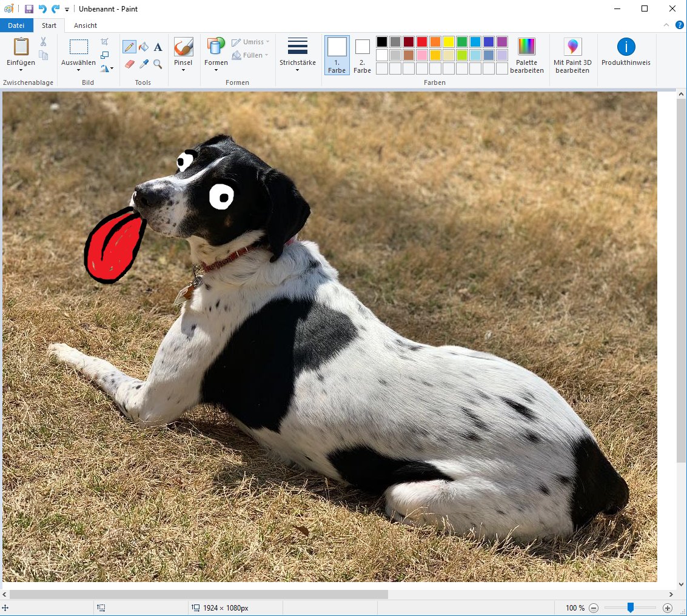The width and height of the screenshot is (687, 616).
Task: Click the Copy icon
Action: coord(43,55)
